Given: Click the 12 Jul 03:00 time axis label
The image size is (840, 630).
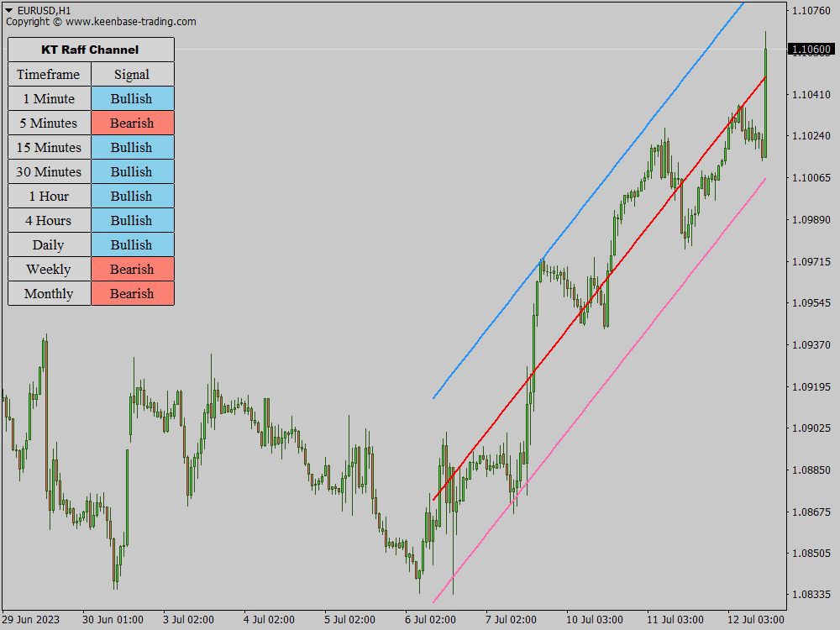Looking at the screenshot, I should (x=755, y=619).
